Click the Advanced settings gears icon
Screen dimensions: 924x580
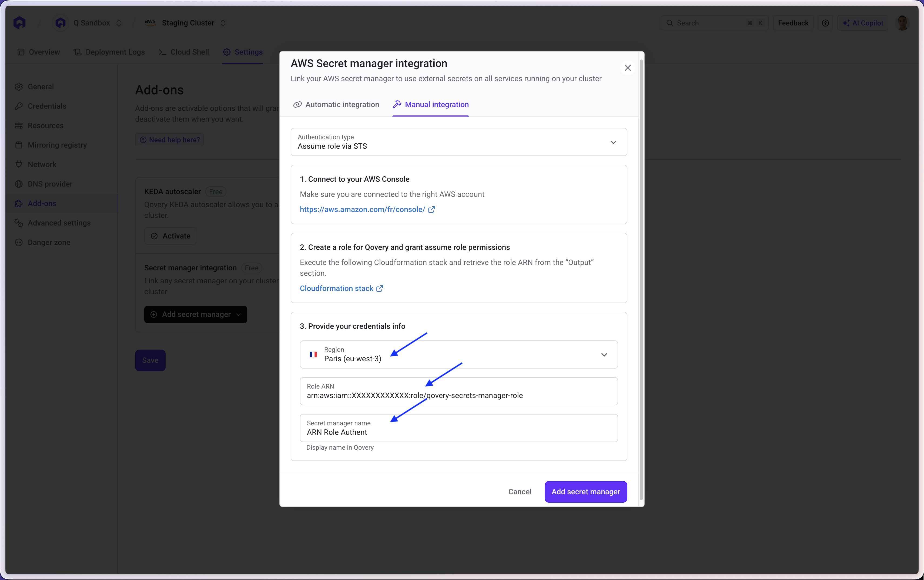19,223
